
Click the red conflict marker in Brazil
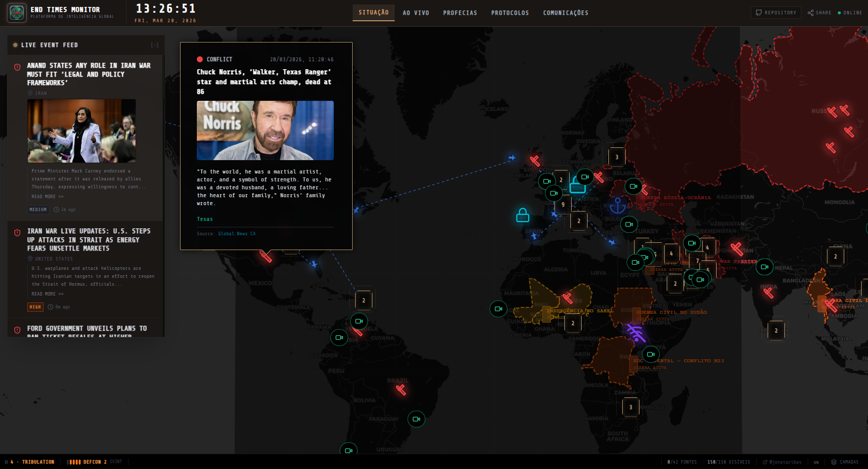[401, 389]
